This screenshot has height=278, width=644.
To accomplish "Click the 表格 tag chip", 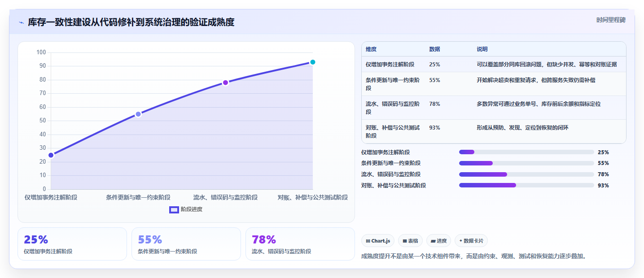I will 410,241.
